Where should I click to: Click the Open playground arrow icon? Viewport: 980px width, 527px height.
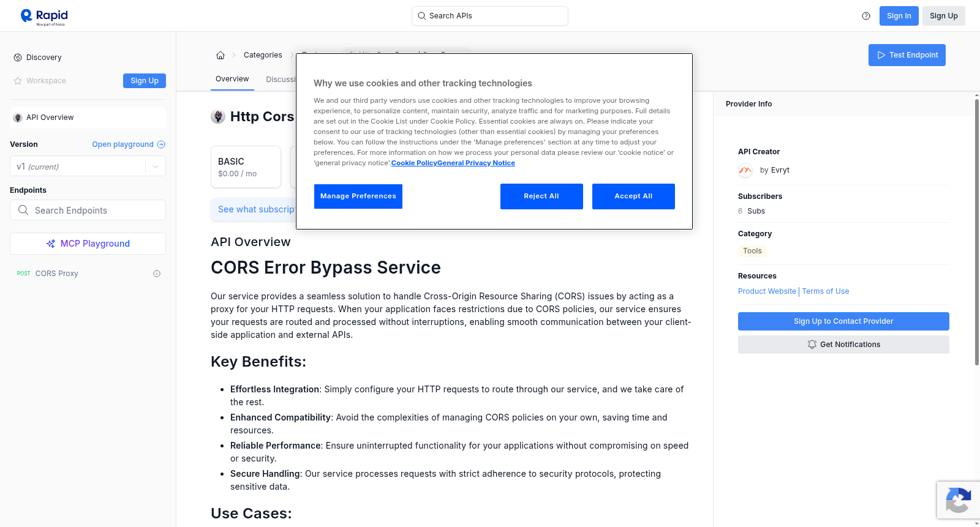click(161, 144)
